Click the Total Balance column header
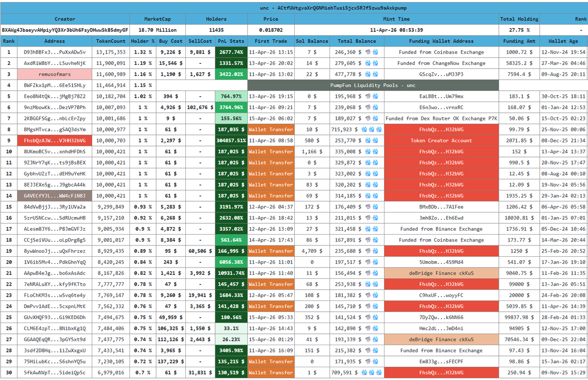Viewport: 588px width, 380px height. (x=357, y=41)
